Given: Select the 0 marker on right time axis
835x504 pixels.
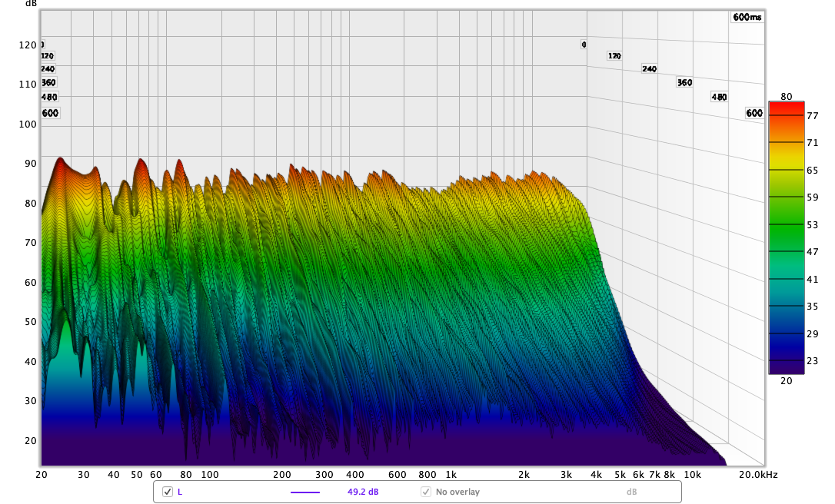Looking at the screenshot, I should coord(584,45).
